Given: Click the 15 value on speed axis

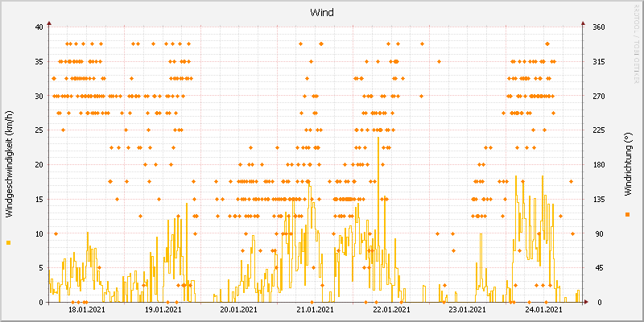Looking at the screenshot, I should [39, 199].
